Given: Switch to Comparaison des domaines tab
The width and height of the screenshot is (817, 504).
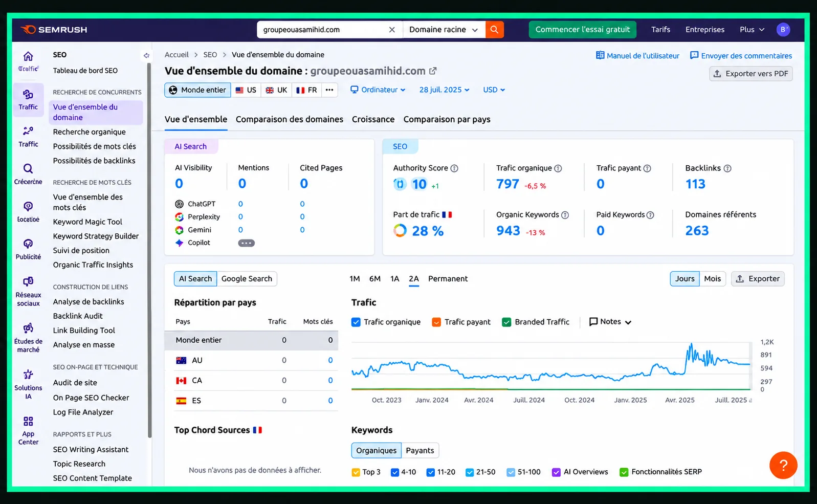Looking at the screenshot, I should pyautogui.click(x=290, y=119).
